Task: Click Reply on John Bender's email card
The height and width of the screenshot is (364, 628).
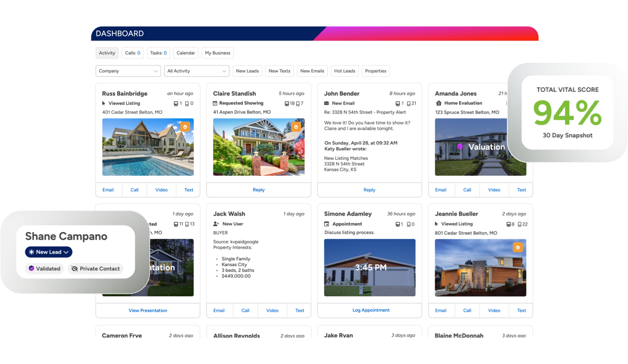Action: (369, 190)
